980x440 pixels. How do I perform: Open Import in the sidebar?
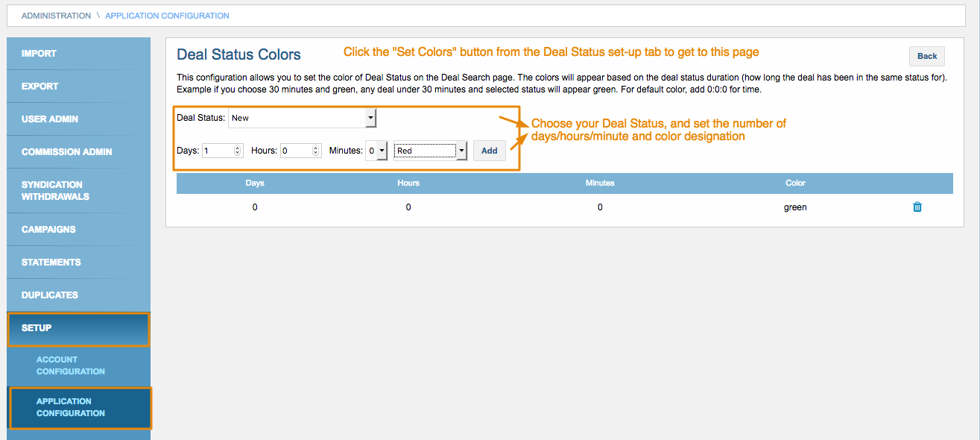[x=78, y=54]
